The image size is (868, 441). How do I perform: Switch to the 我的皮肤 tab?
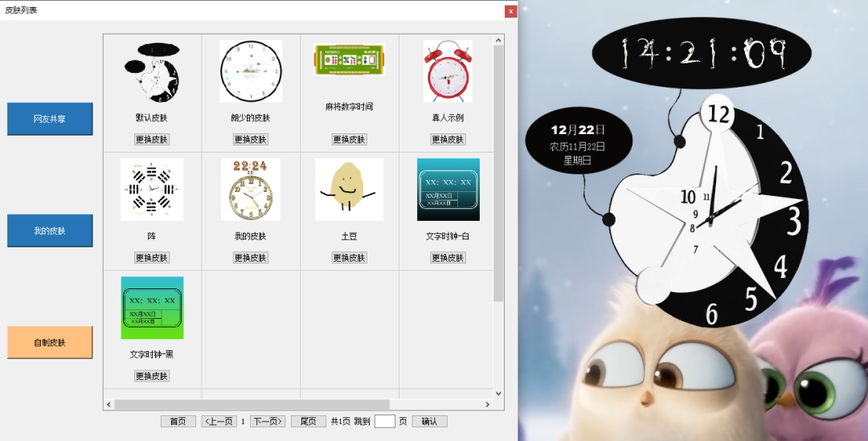(x=50, y=231)
